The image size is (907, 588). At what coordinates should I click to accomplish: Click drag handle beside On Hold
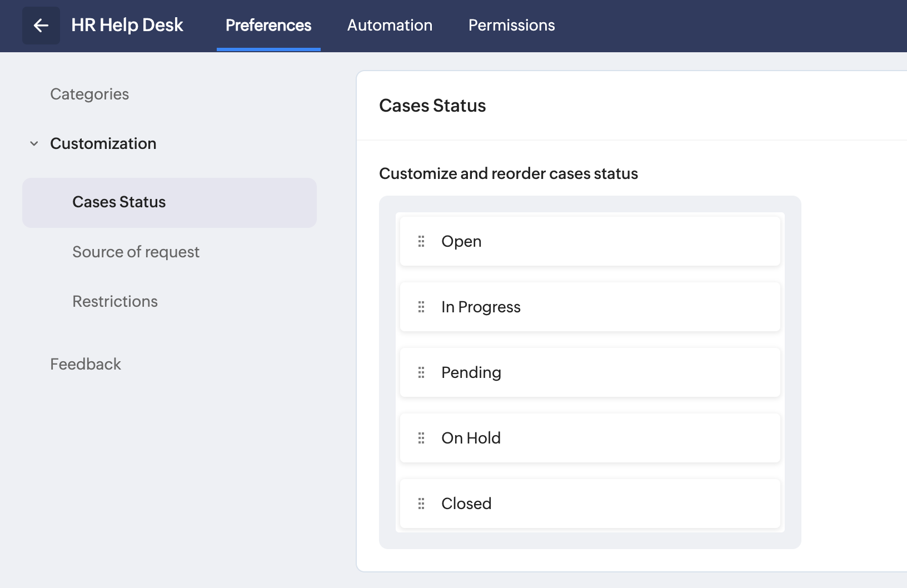(x=421, y=438)
